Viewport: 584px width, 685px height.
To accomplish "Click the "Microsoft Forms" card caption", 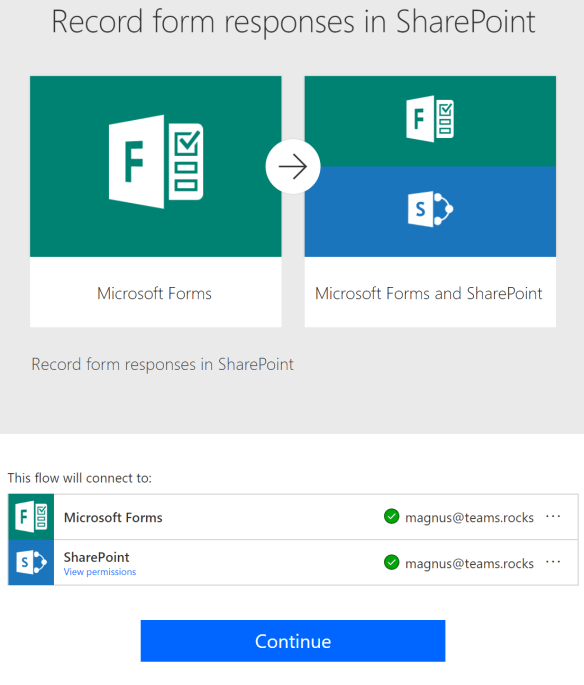I will coord(154,293).
